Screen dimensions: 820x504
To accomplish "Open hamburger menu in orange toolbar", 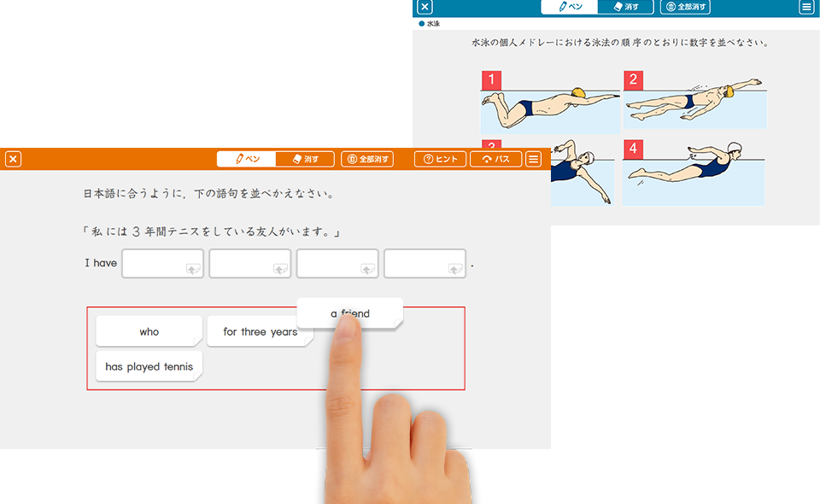I will (x=533, y=159).
